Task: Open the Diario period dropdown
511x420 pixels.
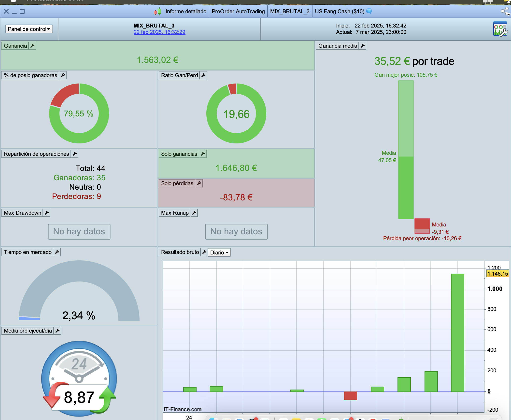Action: (x=219, y=252)
